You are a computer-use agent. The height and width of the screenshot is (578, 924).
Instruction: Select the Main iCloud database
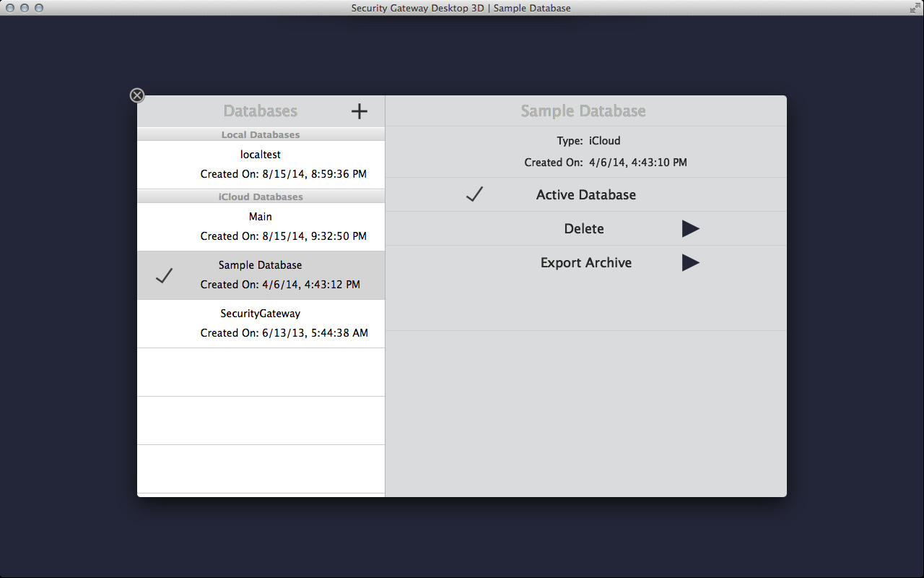point(261,227)
